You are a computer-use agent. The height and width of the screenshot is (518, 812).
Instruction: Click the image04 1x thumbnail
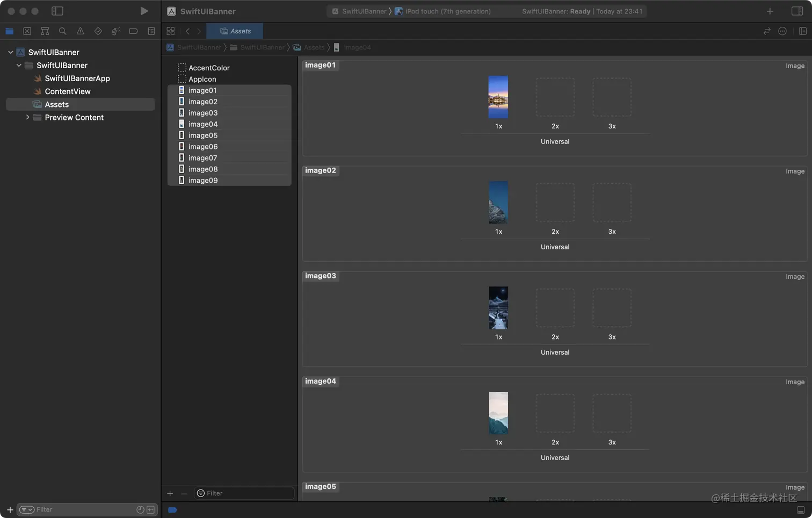[498, 413]
